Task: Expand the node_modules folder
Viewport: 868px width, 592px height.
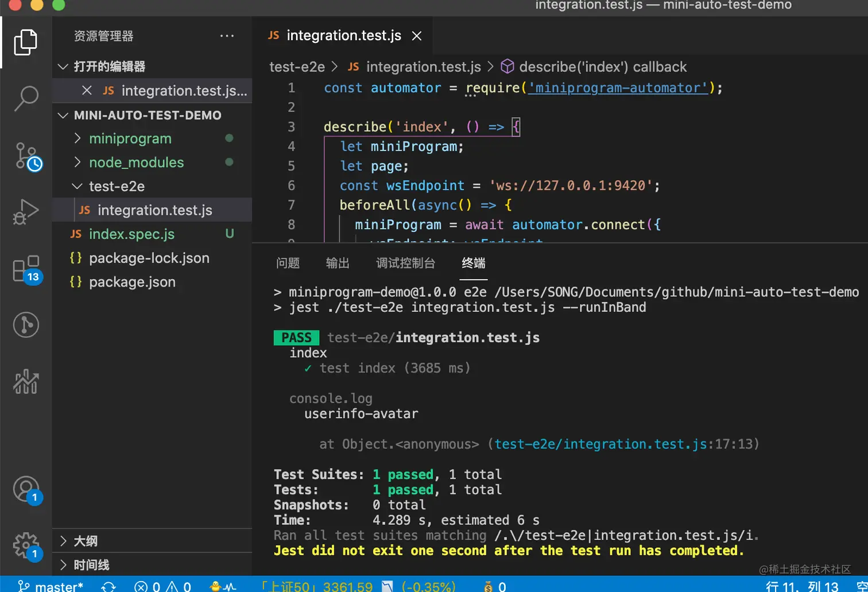Action: pos(136,162)
